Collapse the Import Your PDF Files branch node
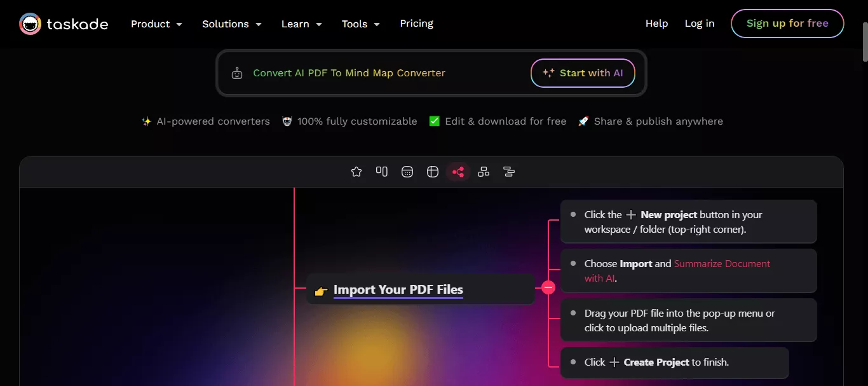The width and height of the screenshot is (868, 386). (x=548, y=287)
